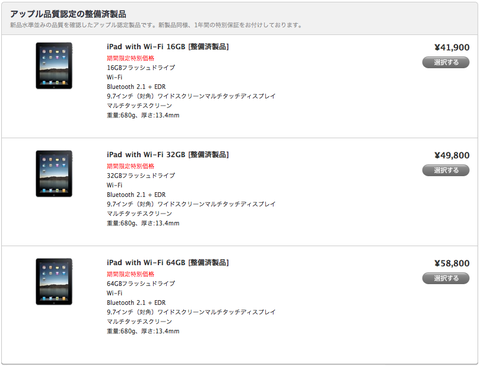Click the 選択する button for the 32GB iPad
The height and width of the screenshot is (366, 480).
(x=446, y=170)
